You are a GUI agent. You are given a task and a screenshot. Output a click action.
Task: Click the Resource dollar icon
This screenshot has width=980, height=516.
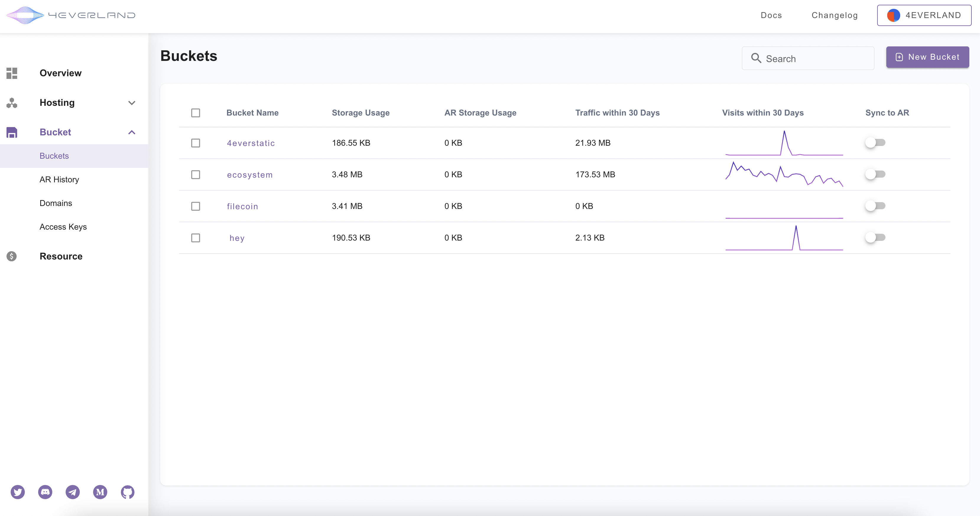[12, 256]
